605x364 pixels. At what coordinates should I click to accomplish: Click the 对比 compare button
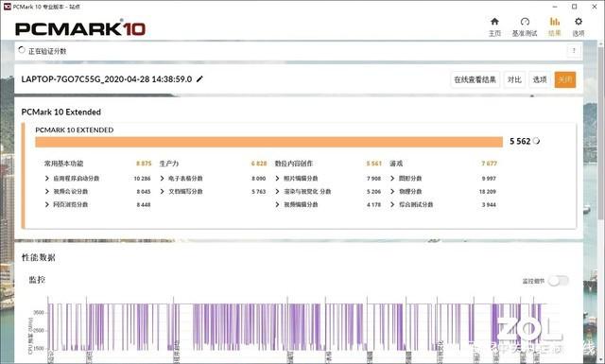514,79
